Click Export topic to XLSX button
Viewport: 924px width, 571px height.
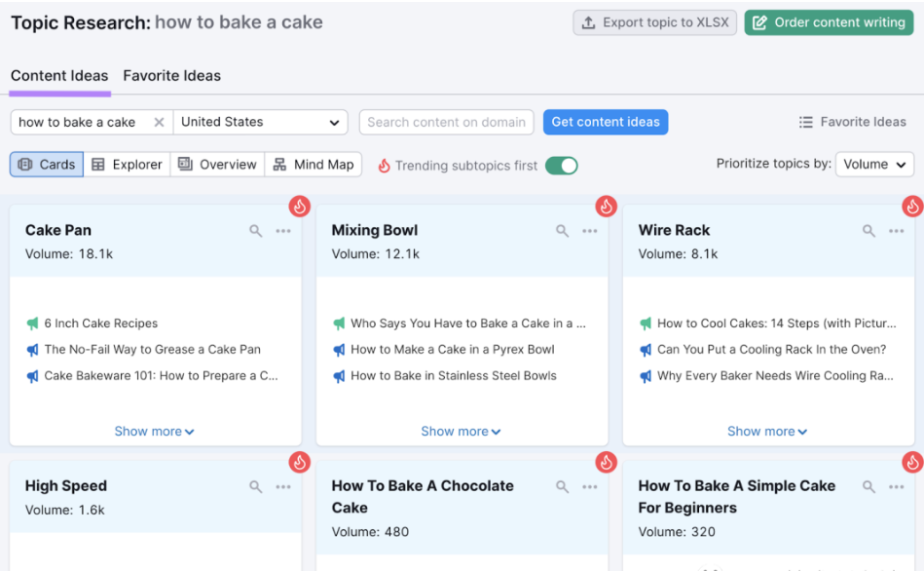click(654, 22)
